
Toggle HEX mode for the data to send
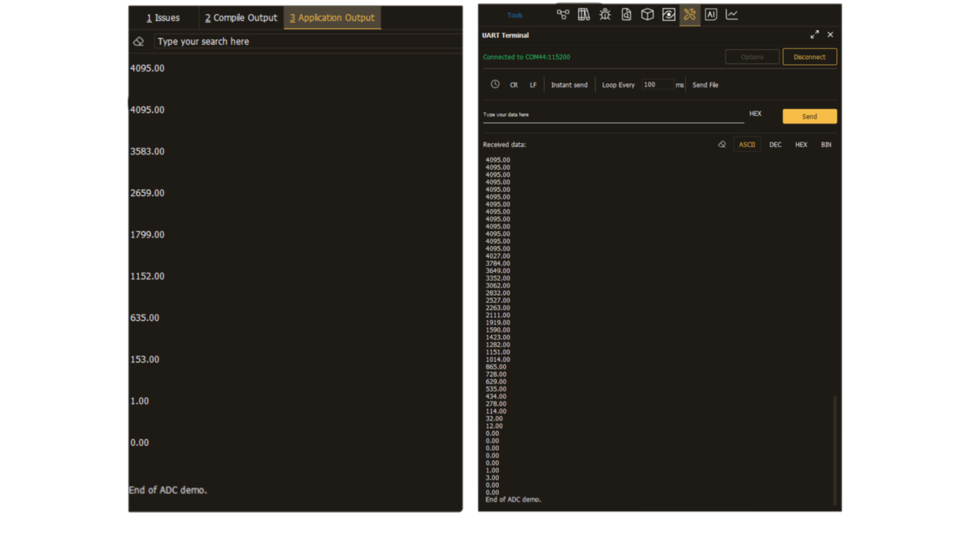[755, 114]
